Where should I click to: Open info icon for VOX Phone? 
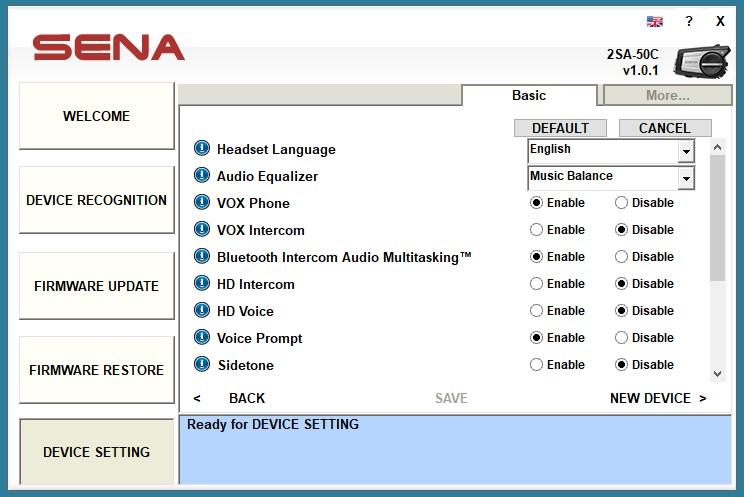coord(202,203)
